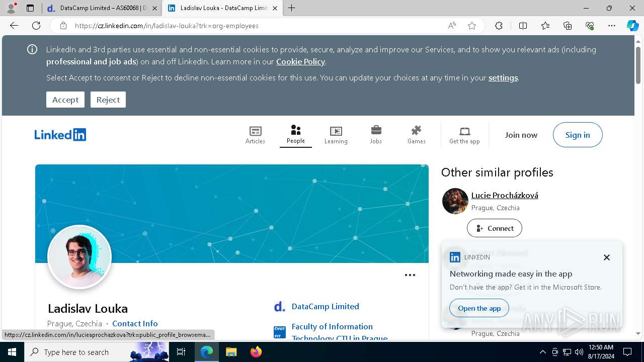Open the Jobs section
The height and width of the screenshot is (362, 644).
pos(376,135)
